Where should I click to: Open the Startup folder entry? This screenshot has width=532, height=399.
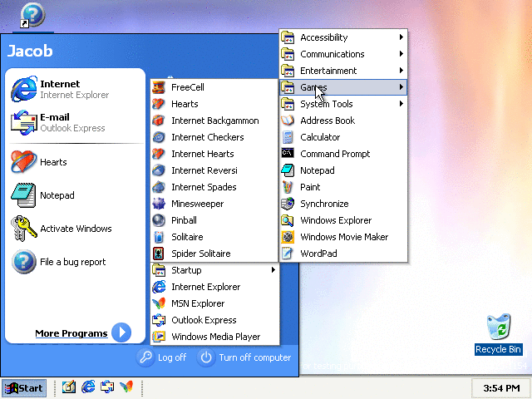[x=214, y=270]
